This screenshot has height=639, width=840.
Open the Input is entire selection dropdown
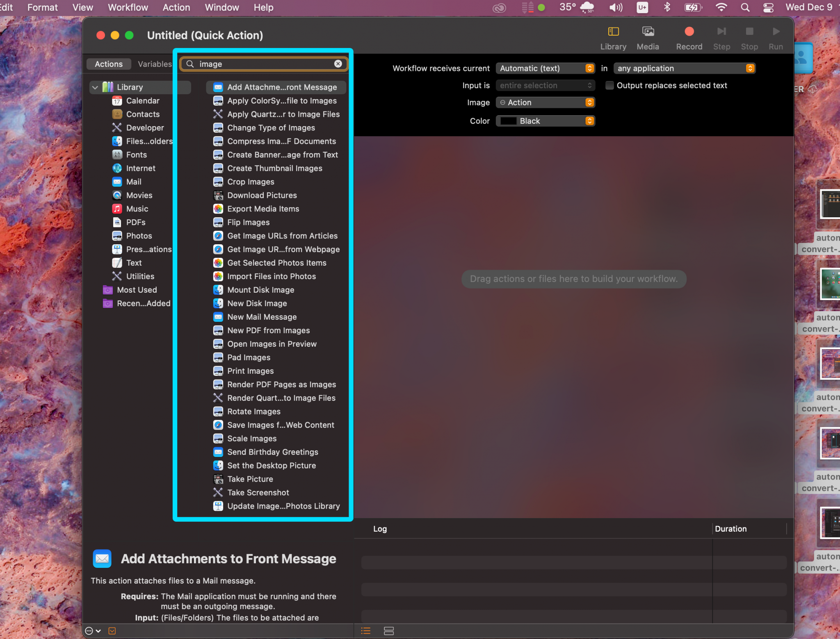545,86
